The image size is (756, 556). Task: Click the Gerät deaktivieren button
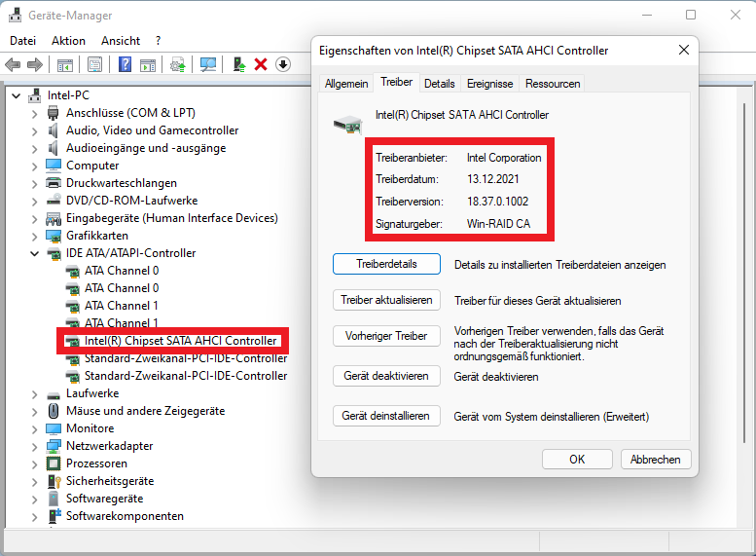click(x=386, y=376)
